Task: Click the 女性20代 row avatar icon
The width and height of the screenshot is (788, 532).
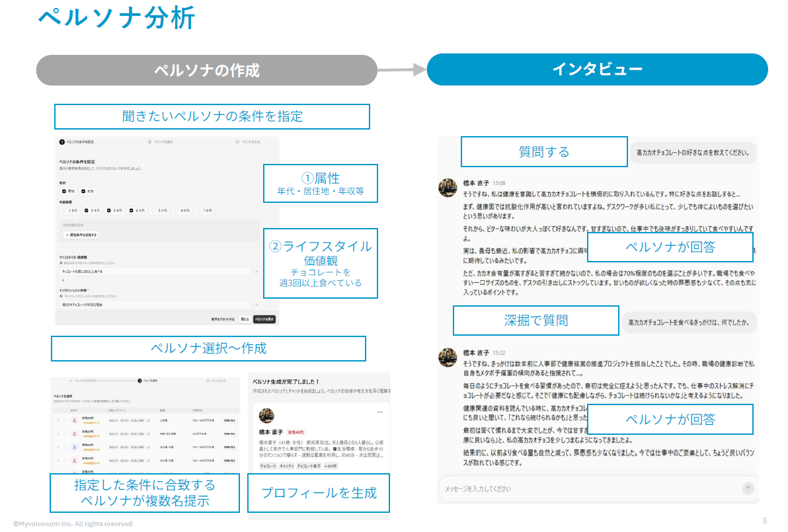Action: [75, 434]
